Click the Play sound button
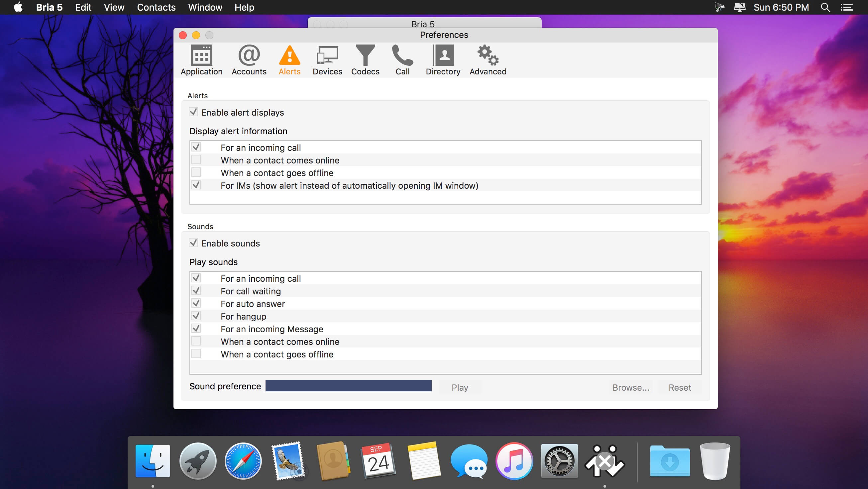The image size is (868, 489). click(460, 387)
